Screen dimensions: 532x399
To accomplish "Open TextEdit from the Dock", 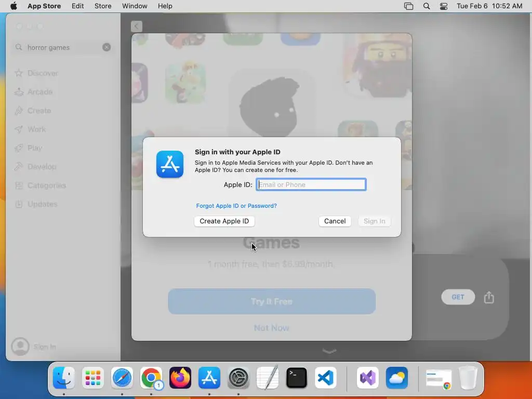I will pyautogui.click(x=268, y=377).
